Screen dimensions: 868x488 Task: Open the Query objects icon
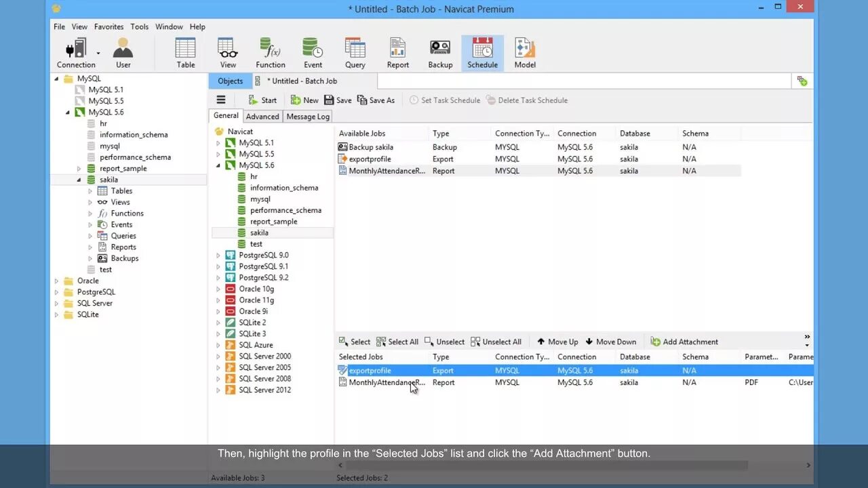pos(355,53)
